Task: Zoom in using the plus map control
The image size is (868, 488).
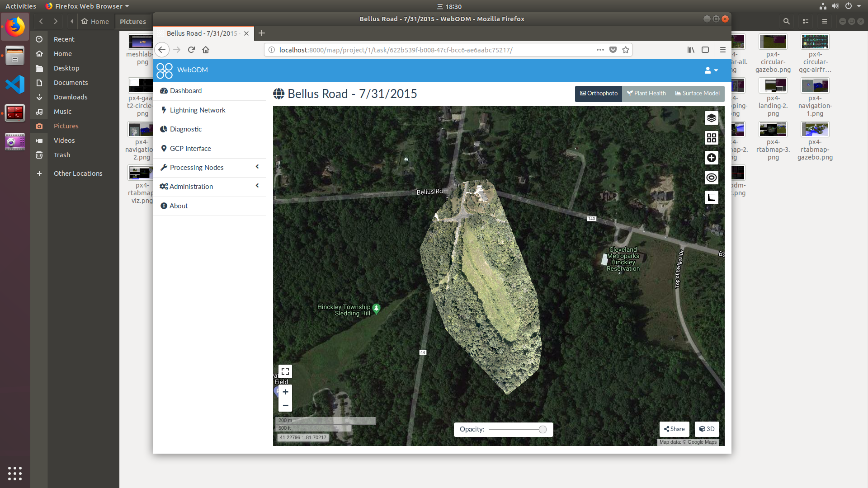Action: tap(285, 392)
